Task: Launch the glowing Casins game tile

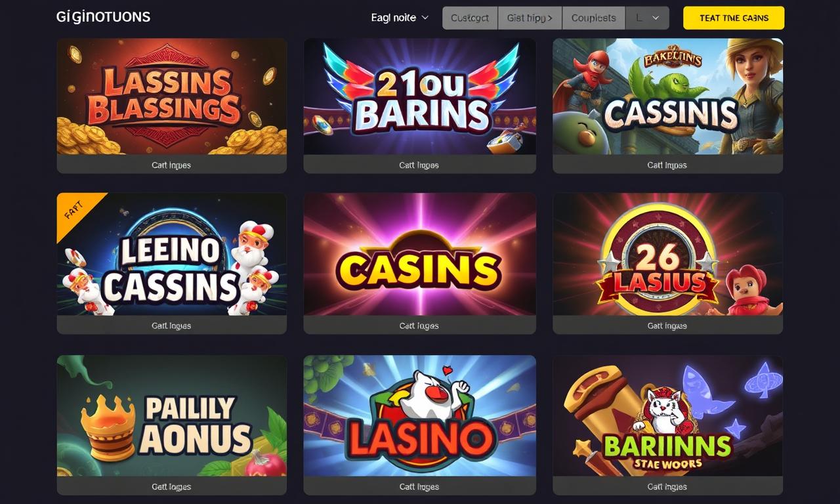Action: click(419, 254)
